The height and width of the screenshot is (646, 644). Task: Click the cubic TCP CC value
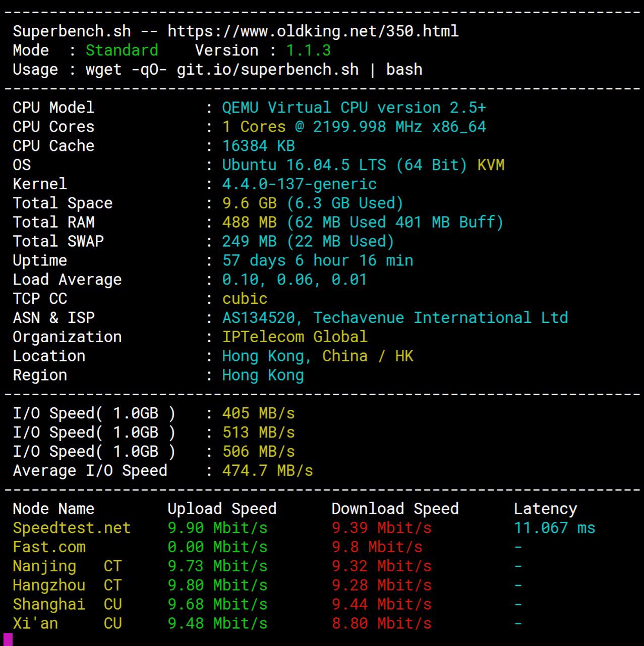(245, 299)
